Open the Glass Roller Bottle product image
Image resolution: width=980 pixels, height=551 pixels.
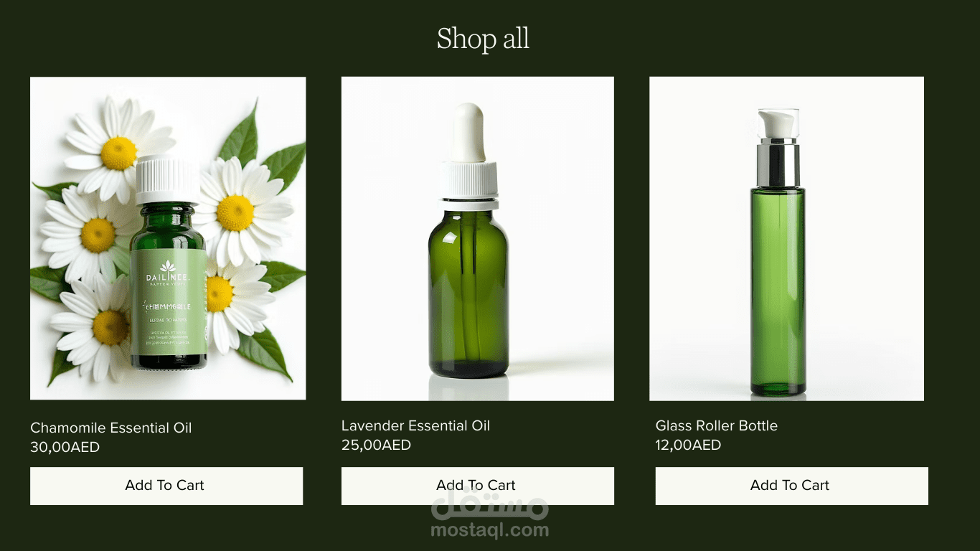(x=786, y=238)
